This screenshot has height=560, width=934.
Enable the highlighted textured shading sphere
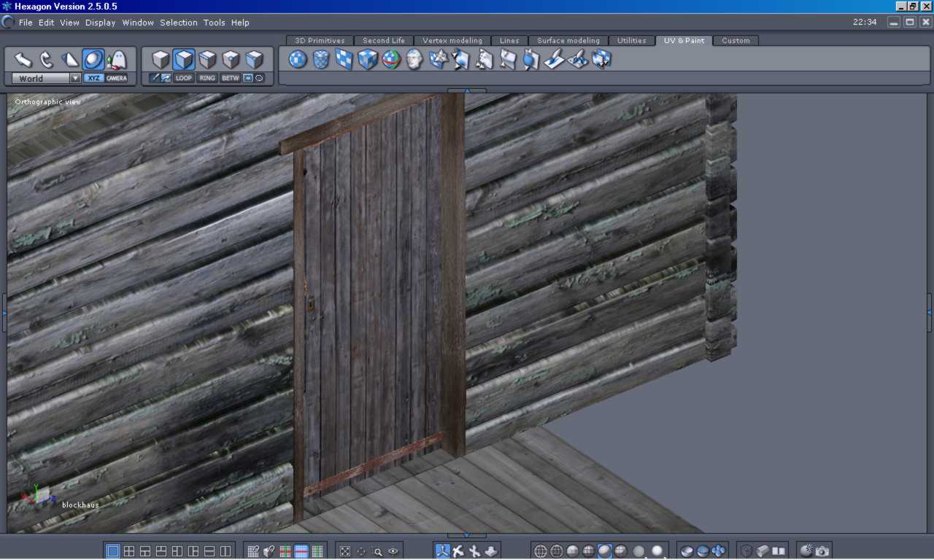(x=605, y=551)
